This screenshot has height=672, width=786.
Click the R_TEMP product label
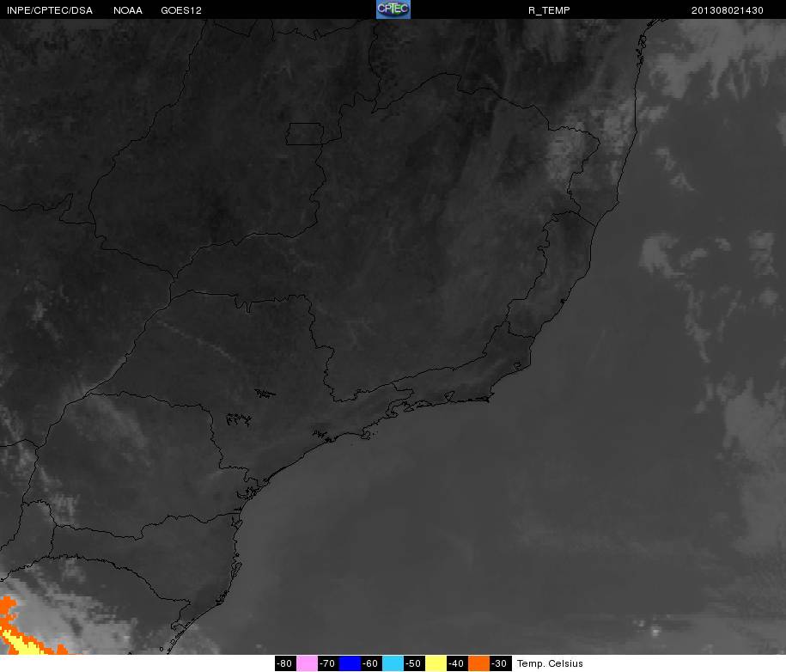(549, 10)
